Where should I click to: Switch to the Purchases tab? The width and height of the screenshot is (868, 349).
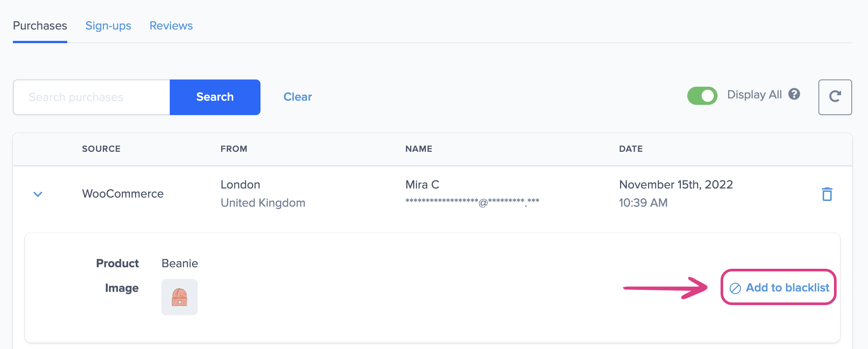pos(40,26)
